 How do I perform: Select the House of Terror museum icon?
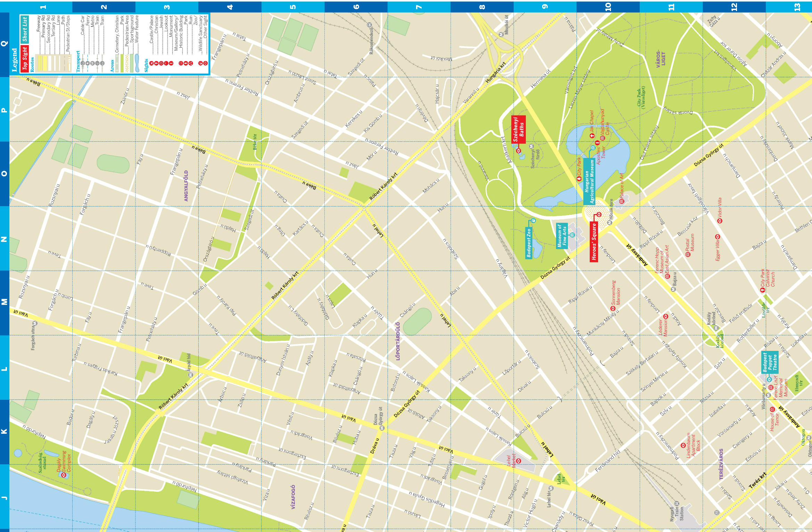pyautogui.click(x=772, y=409)
